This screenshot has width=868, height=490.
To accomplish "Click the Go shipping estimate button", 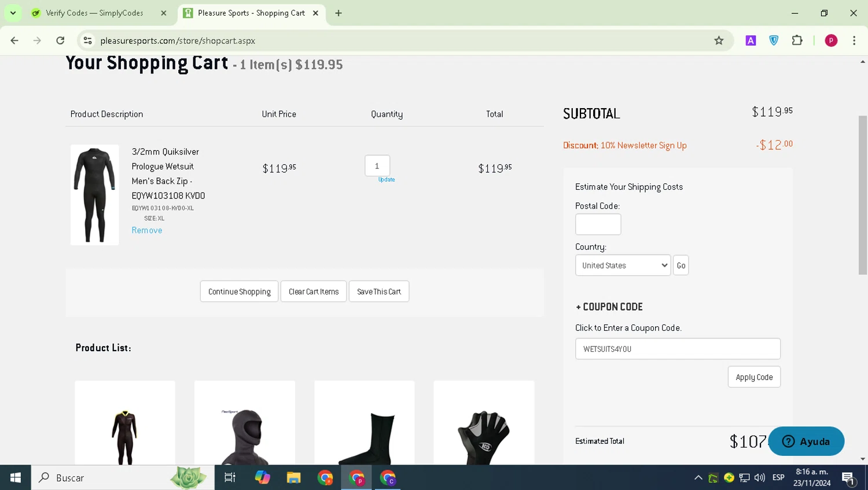I will click(681, 266).
